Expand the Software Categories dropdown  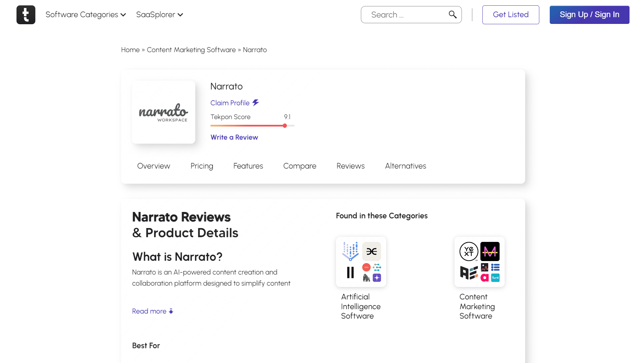[86, 15]
